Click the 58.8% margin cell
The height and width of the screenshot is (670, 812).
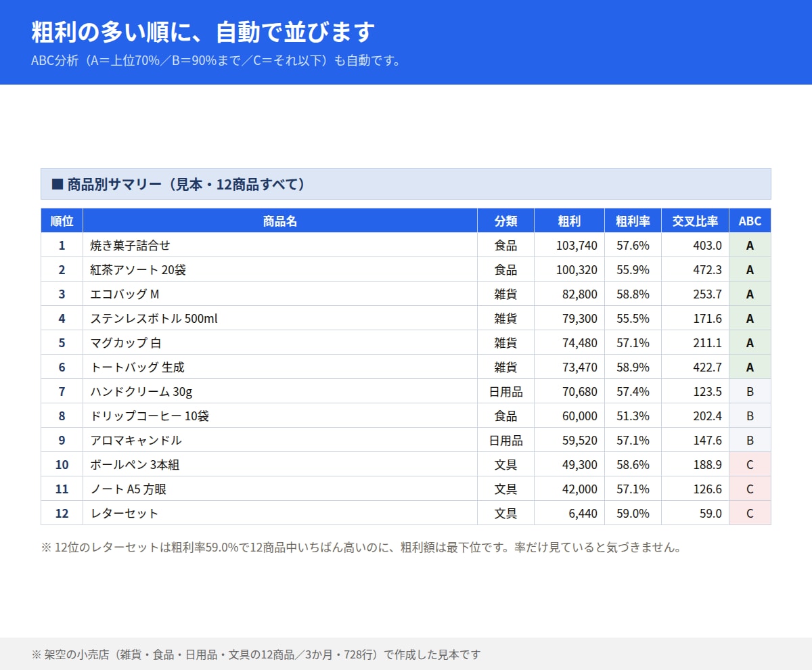[x=633, y=294]
